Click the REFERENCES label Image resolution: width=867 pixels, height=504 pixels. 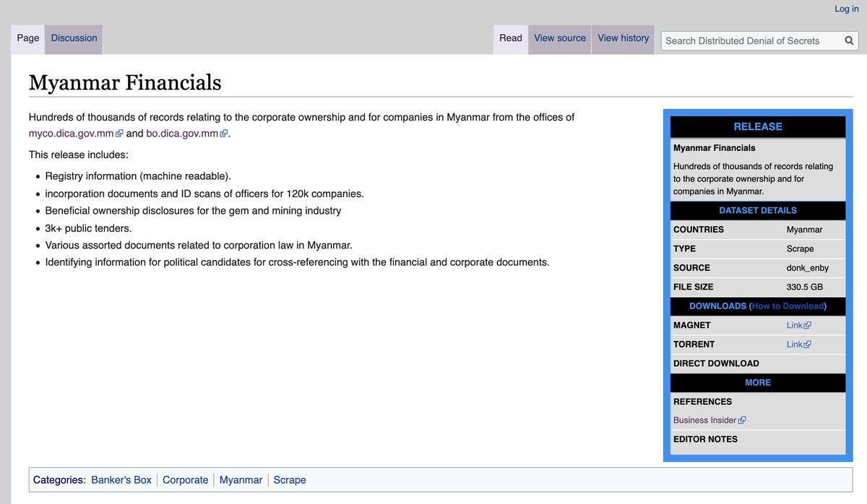(702, 401)
